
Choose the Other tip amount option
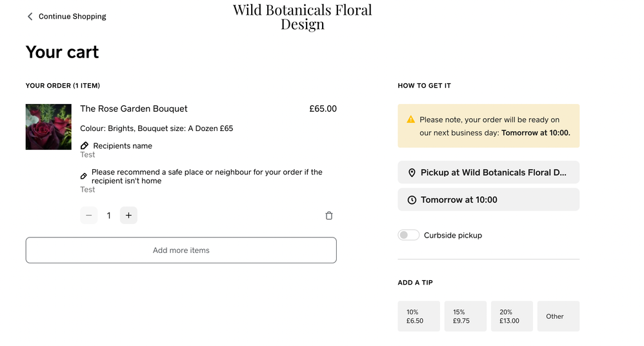pyautogui.click(x=558, y=316)
